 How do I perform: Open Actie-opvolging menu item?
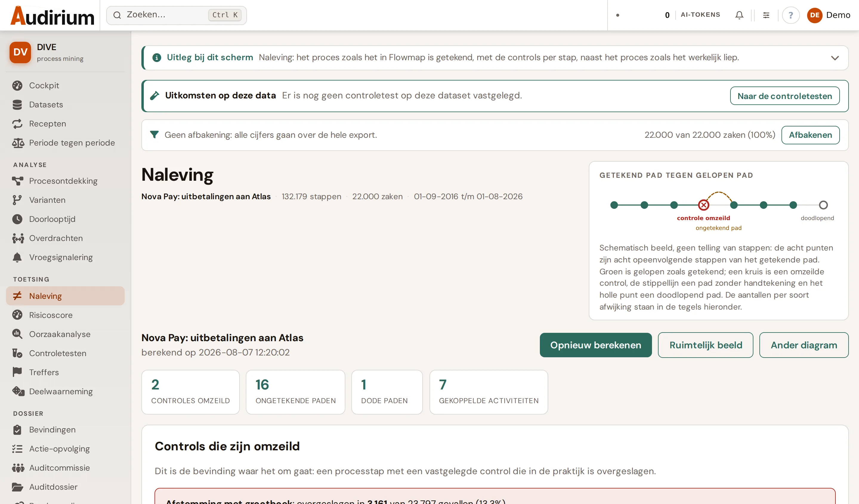[65, 449]
